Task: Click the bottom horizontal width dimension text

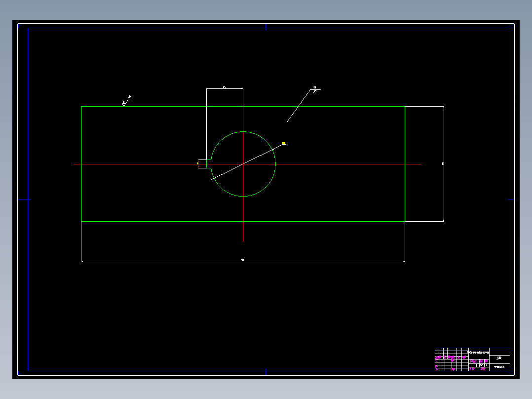Action: point(243,260)
